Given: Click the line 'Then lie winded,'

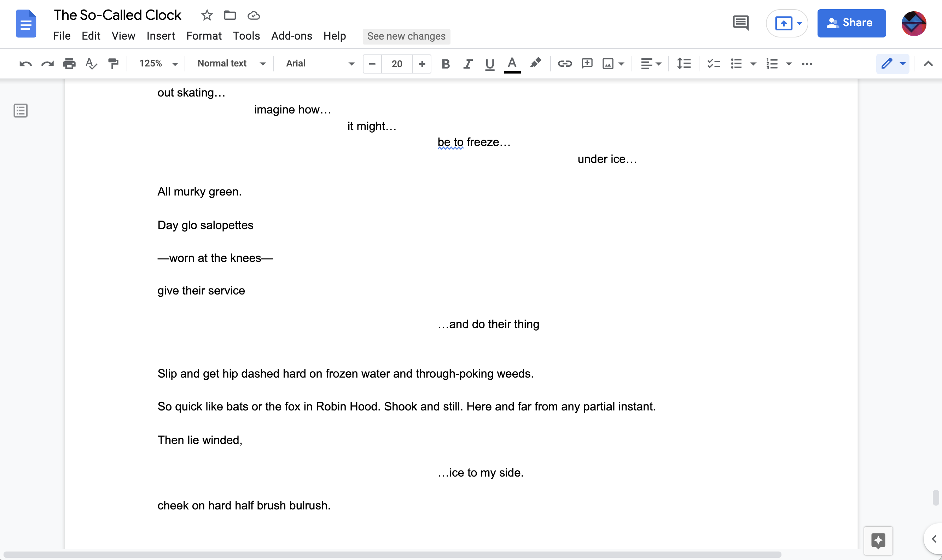Looking at the screenshot, I should tap(200, 440).
